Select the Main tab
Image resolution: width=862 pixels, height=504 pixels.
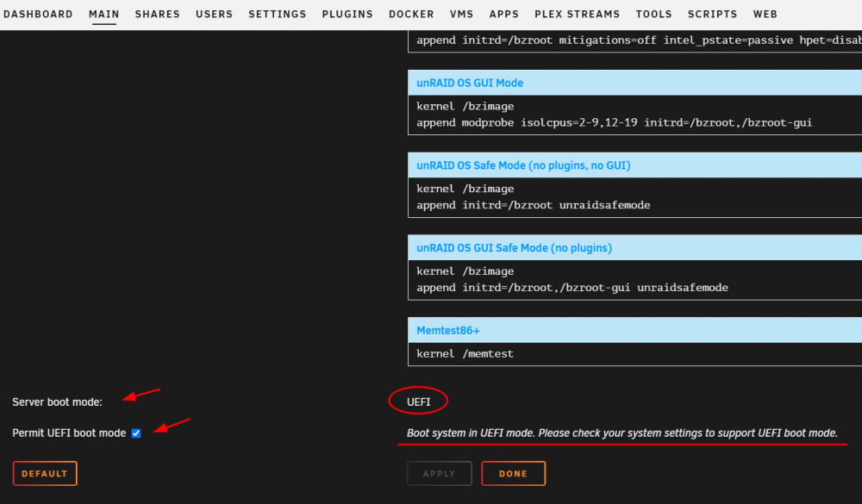[104, 15]
